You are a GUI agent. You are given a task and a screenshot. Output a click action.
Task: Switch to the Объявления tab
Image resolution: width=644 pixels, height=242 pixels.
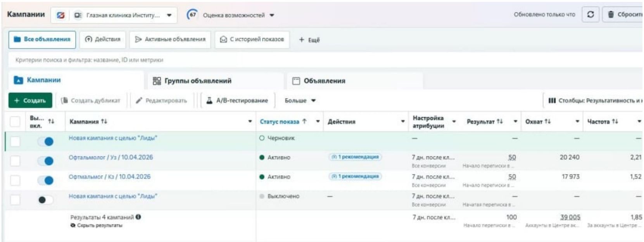[355, 81]
